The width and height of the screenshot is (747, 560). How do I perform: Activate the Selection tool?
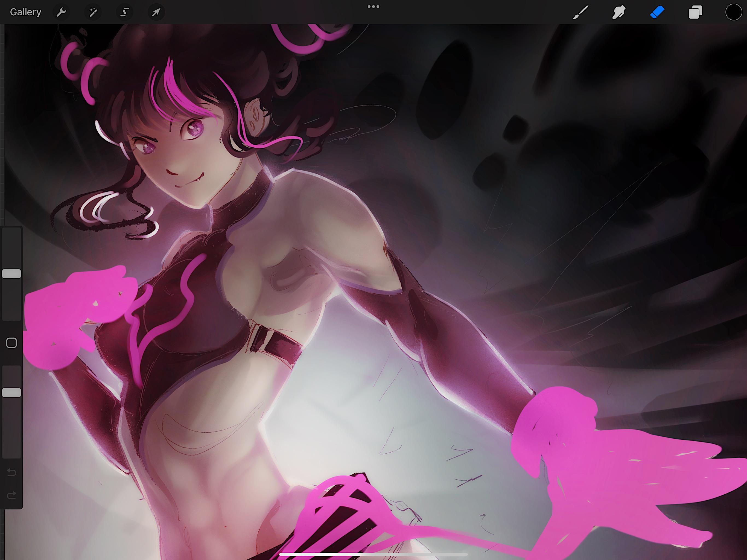pyautogui.click(x=125, y=13)
